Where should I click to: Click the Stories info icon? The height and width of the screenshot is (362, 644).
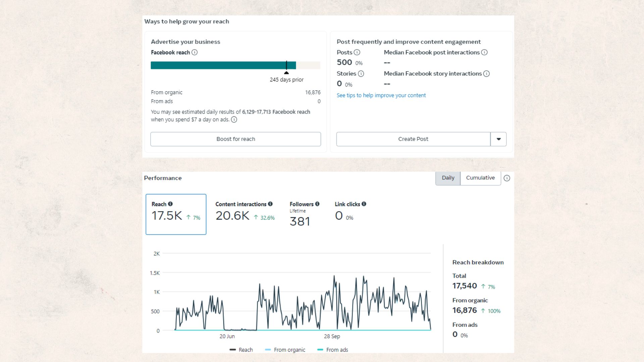pos(361,74)
